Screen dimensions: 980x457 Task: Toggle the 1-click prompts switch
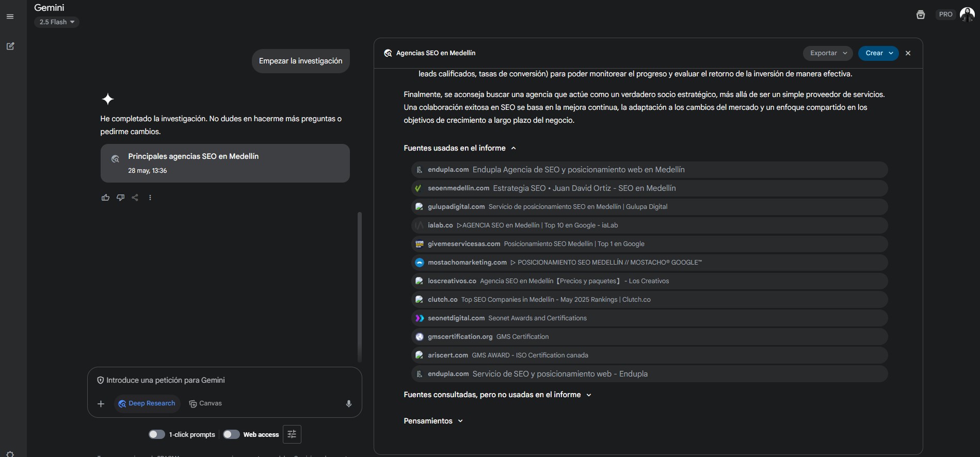157,434
